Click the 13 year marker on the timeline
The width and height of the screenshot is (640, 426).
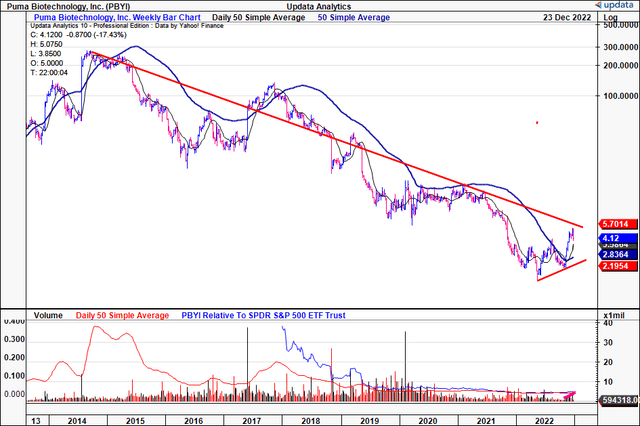pyautogui.click(x=36, y=421)
